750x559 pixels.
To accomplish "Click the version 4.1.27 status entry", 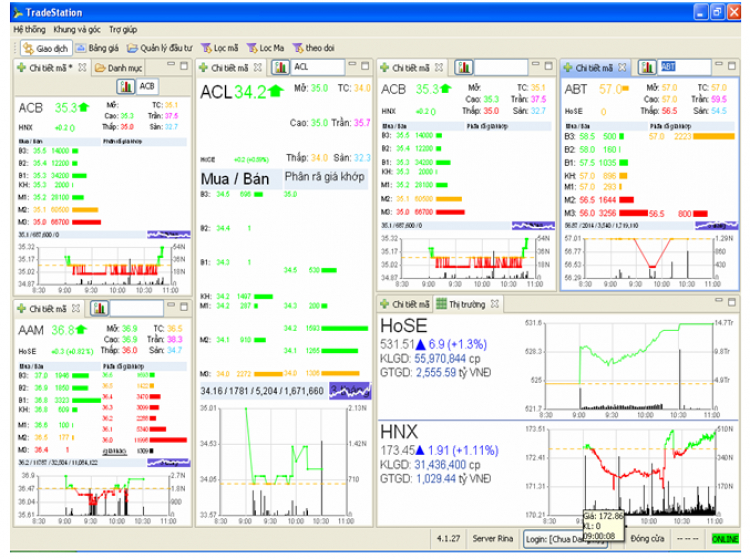I will click(449, 538).
